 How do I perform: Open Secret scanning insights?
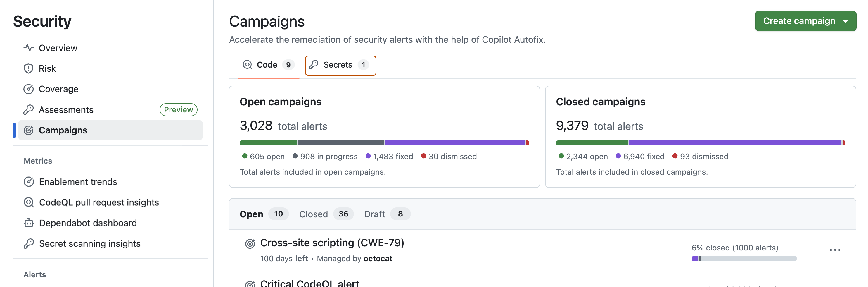[90, 243]
